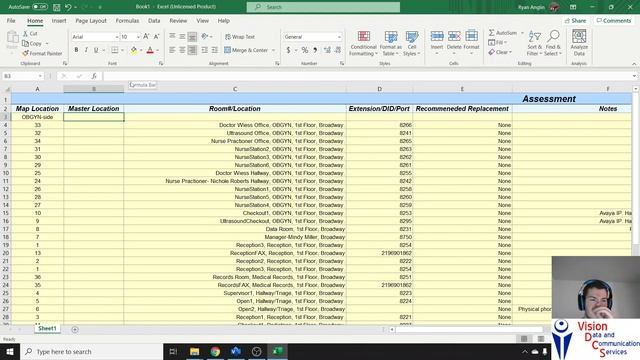Open Cell Styles gallery

412,43
